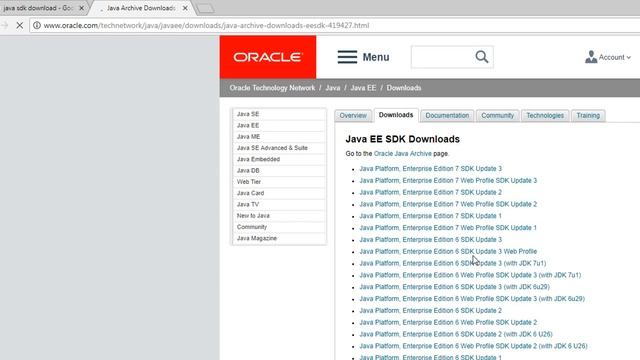Open Edition 6 SDK Update 3 Web Profile
Screen dimensions: 640x360
tap(448, 251)
